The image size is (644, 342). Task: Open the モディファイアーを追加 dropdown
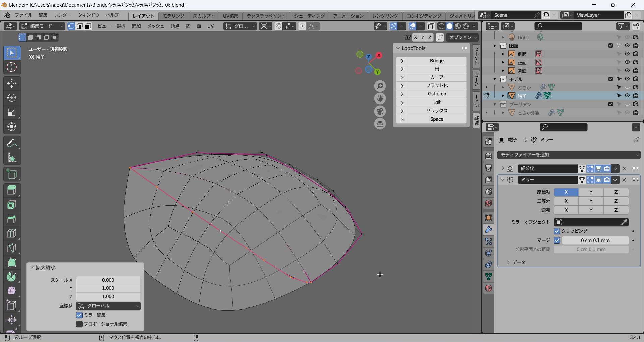tap(569, 155)
